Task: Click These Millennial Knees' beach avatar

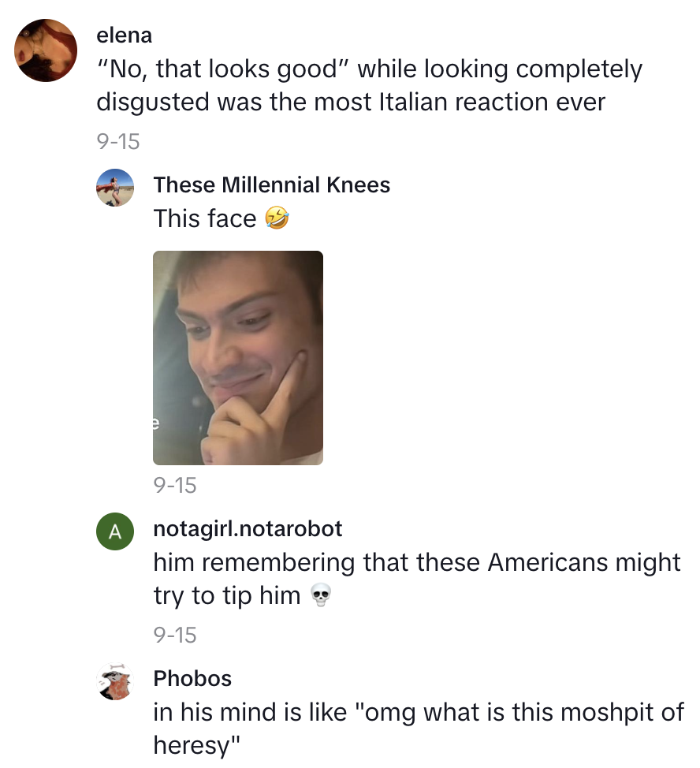Action: point(115,188)
